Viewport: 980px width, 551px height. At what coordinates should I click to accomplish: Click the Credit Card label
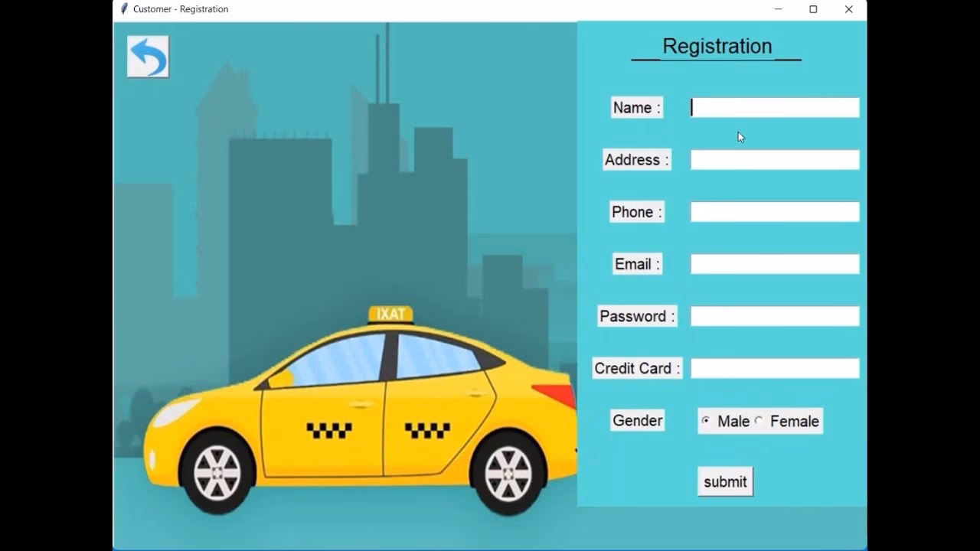636,368
